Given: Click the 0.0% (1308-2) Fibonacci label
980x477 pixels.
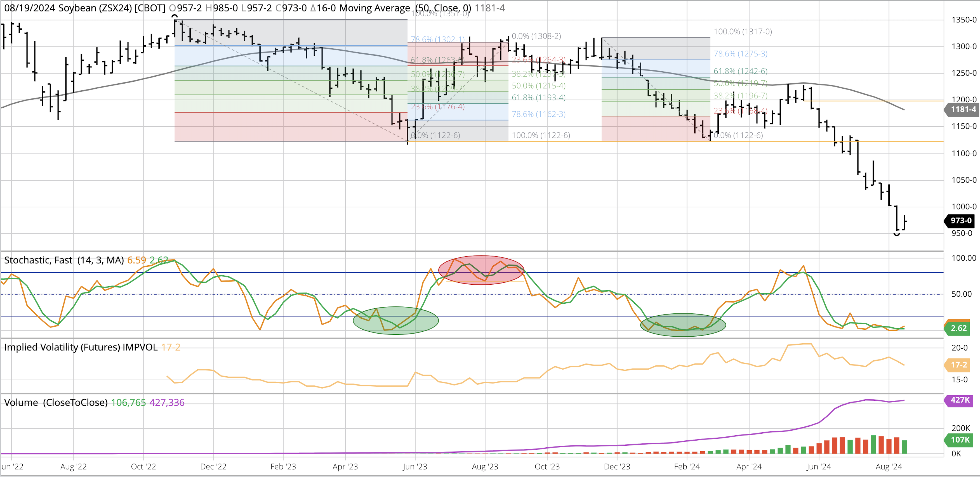Looking at the screenshot, I should click(536, 36).
